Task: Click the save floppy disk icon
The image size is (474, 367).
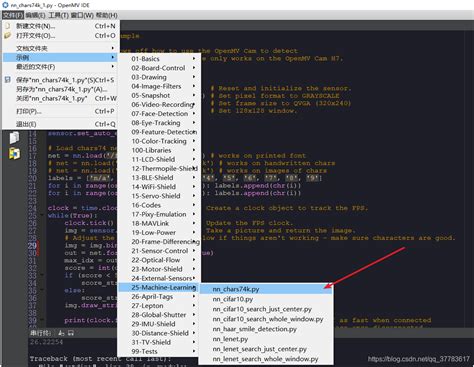Action: point(8,80)
